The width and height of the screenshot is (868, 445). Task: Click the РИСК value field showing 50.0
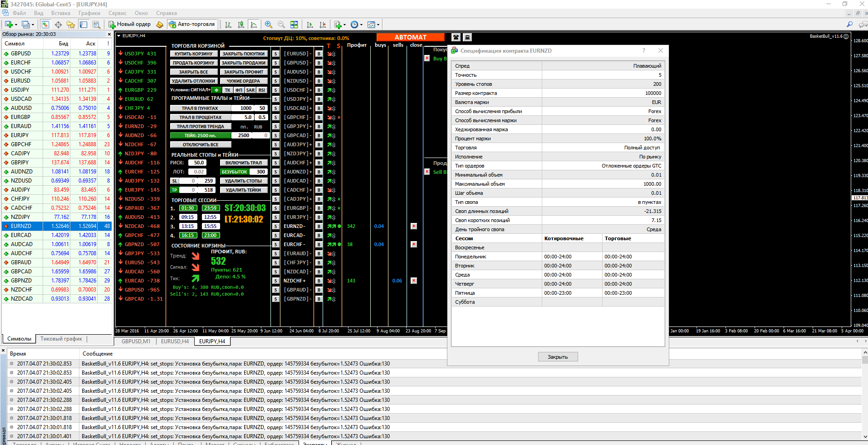(198, 163)
